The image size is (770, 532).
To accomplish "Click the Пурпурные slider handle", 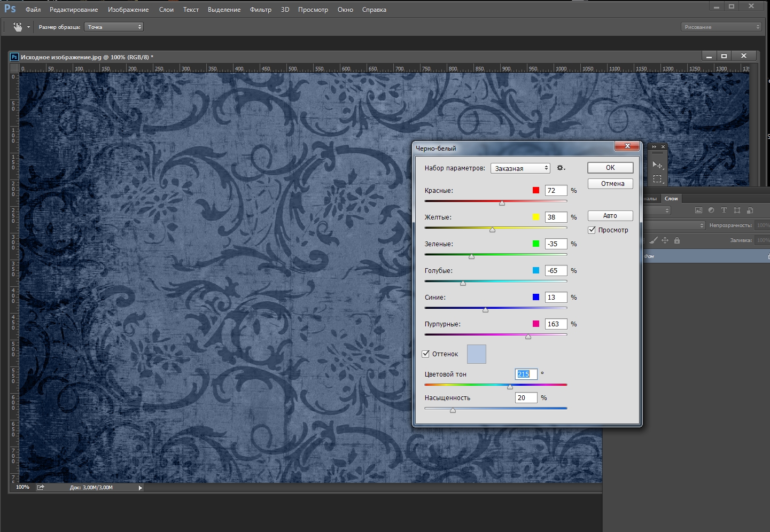I will click(x=528, y=337).
